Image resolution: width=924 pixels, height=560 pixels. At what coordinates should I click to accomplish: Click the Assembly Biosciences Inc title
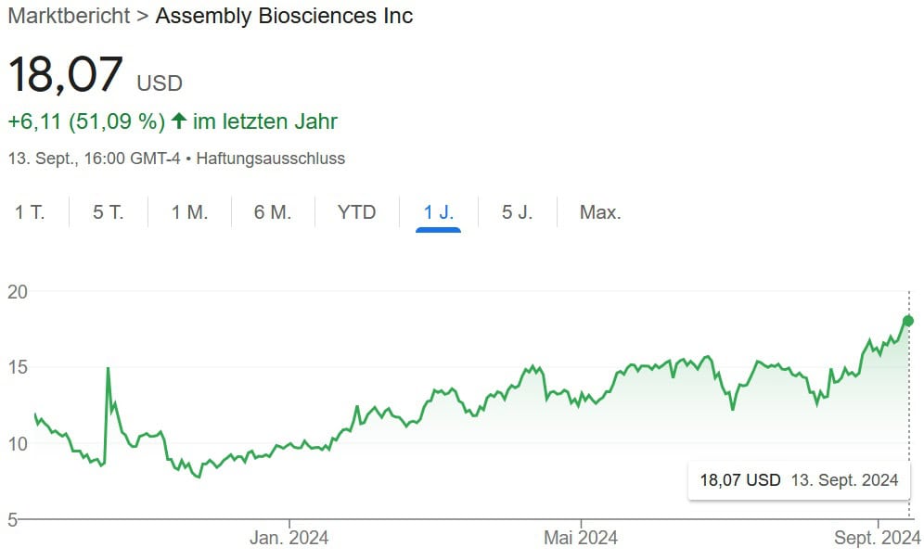[x=284, y=16]
